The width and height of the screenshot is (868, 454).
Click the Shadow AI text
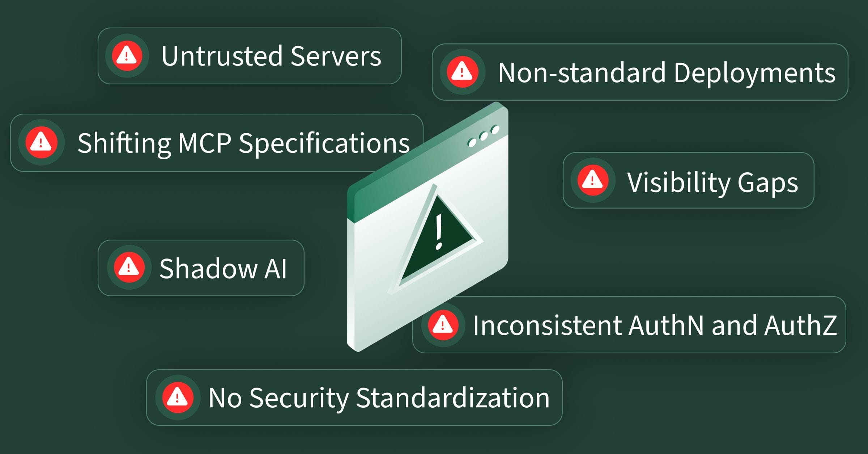[x=223, y=269]
